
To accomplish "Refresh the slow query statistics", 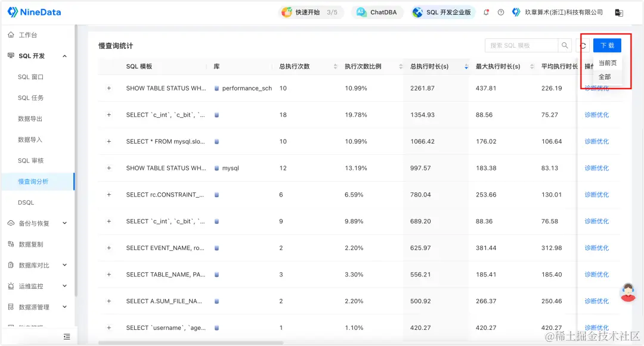I will tap(583, 45).
